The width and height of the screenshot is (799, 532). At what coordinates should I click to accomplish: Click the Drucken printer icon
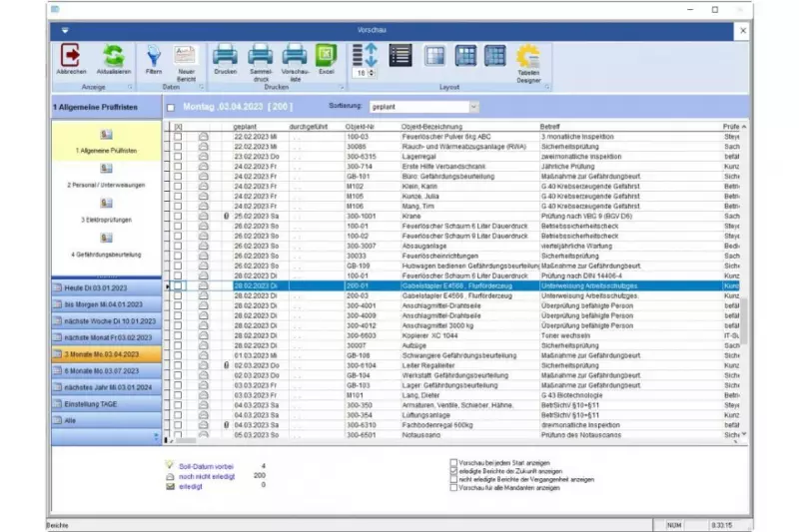(225, 56)
